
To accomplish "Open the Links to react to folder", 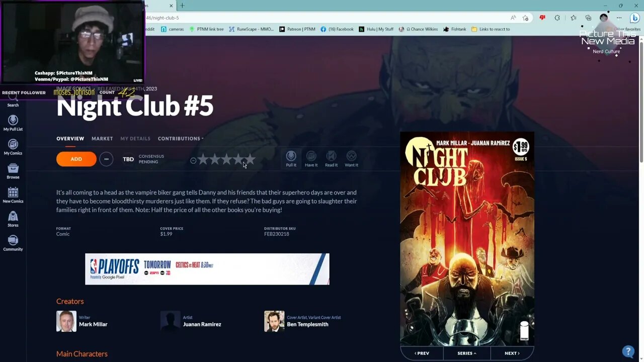I will [x=491, y=29].
